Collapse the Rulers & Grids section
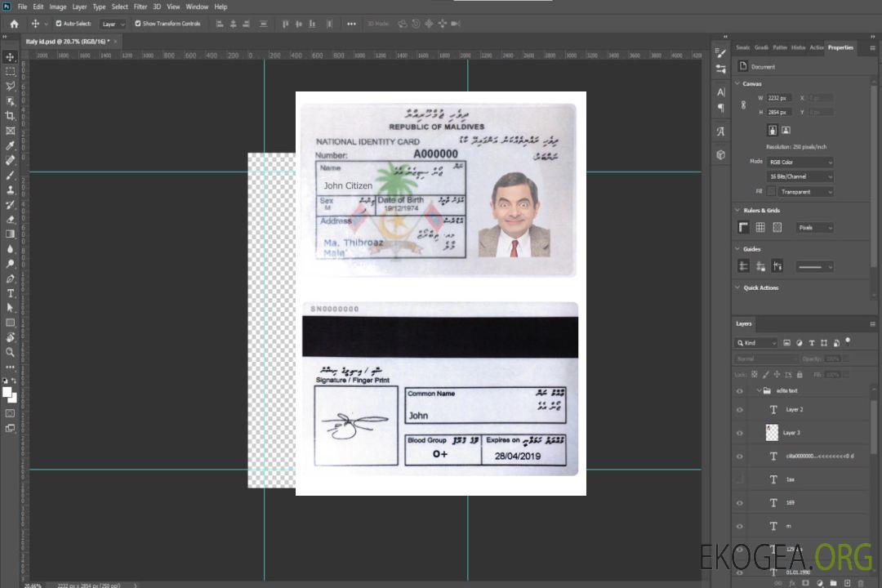 pos(738,211)
